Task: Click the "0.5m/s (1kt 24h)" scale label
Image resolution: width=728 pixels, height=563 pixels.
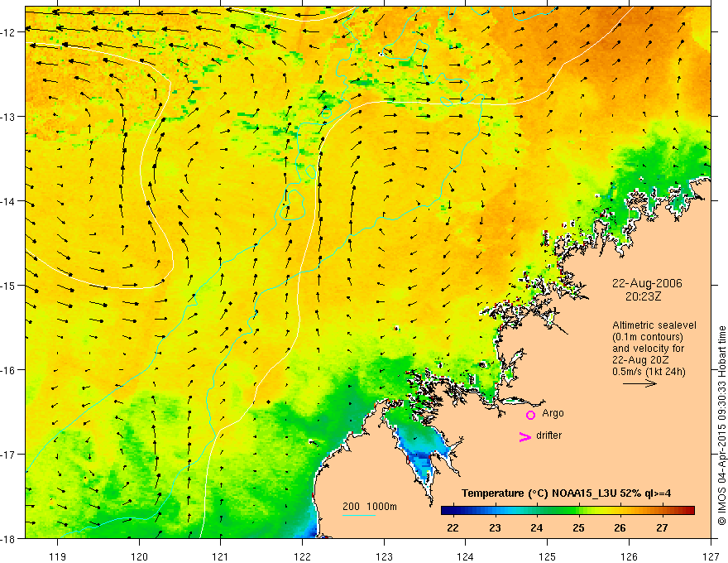Action: pos(649,372)
